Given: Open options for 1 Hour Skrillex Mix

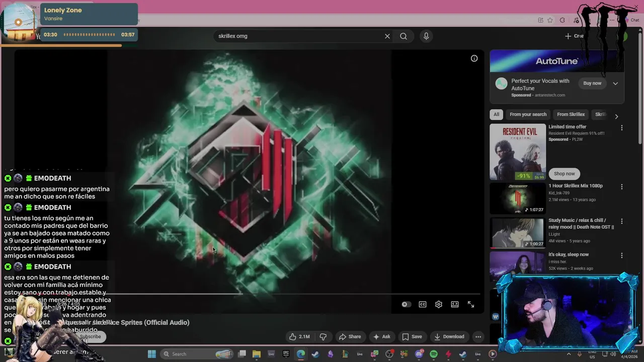Looking at the screenshot, I should click(x=621, y=187).
